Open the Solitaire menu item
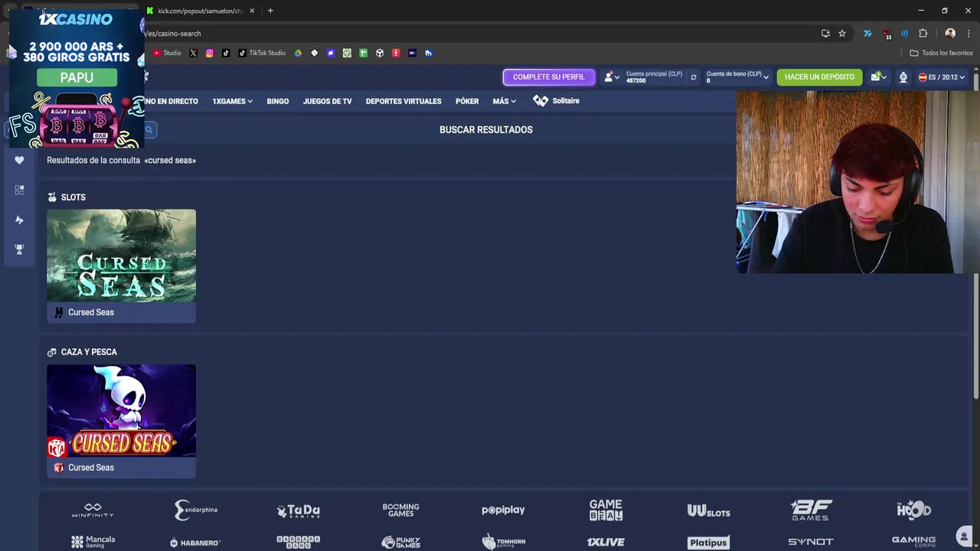The width and height of the screenshot is (980, 551). tap(557, 101)
